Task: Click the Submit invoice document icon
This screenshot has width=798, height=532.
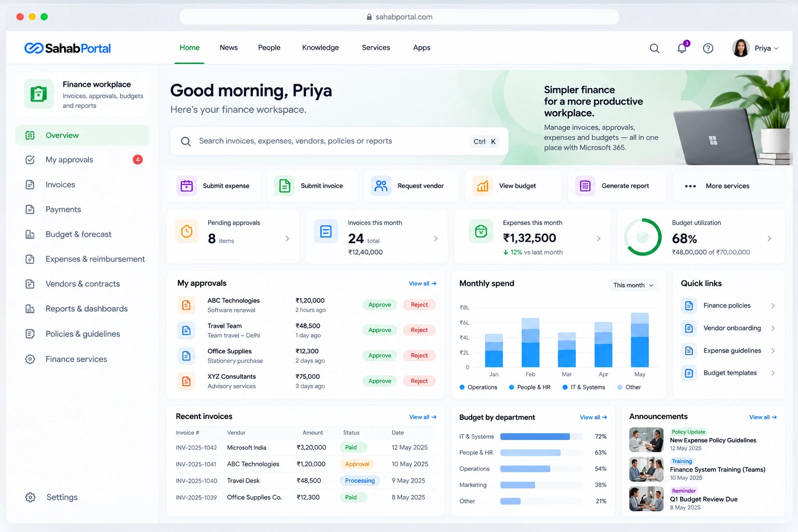Action: [x=285, y=185]
